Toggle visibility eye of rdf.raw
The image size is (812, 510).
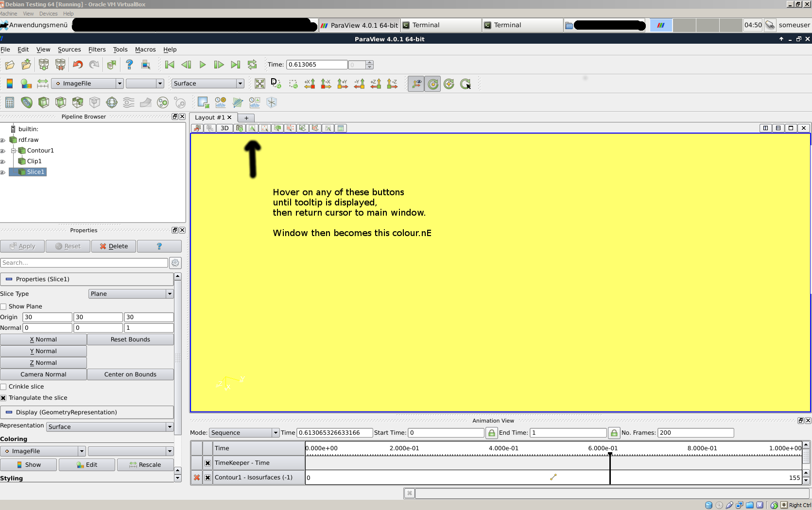coord(3,140)
